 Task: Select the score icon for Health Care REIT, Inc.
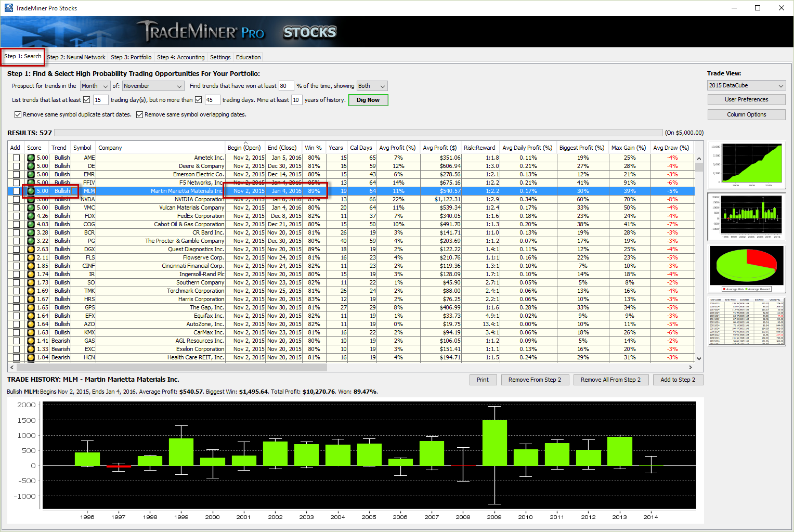pos(31,357)
